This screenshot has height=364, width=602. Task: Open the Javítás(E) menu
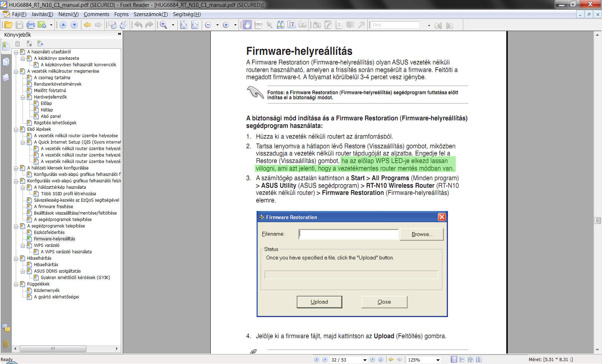tap(42, 14)
